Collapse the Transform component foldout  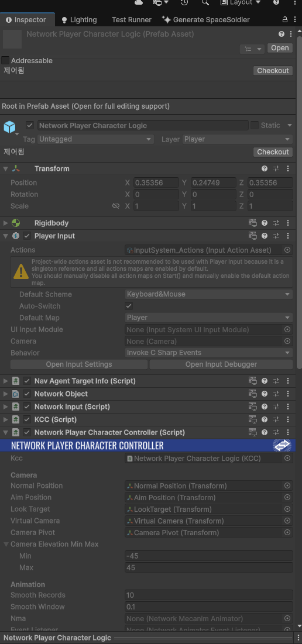coord(5,169)
